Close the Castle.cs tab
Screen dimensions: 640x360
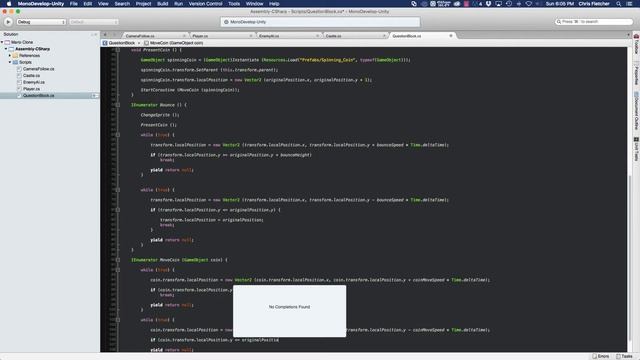tap(384, 36)
